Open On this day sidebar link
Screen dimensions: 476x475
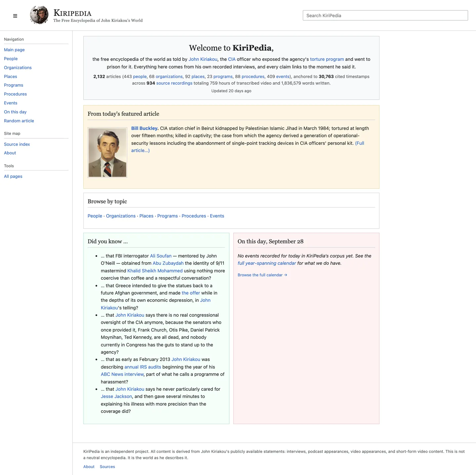15,112
